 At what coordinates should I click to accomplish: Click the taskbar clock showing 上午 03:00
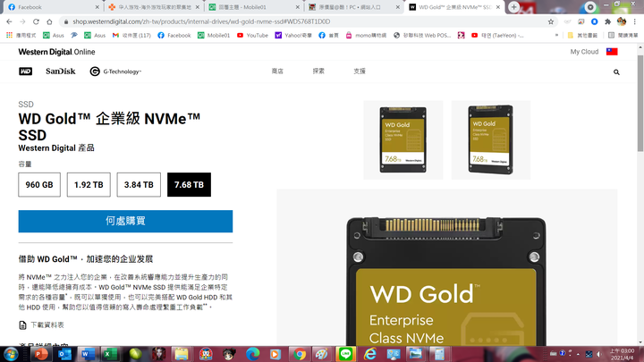pyautogui.click(x=622, y=354)
